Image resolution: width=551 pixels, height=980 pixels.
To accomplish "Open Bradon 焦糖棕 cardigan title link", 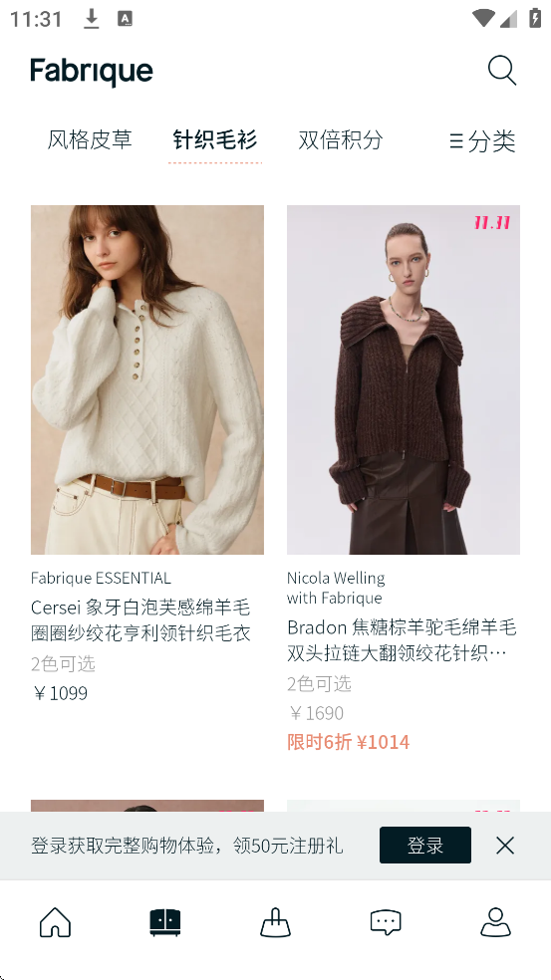I will [x=403, y=640].
